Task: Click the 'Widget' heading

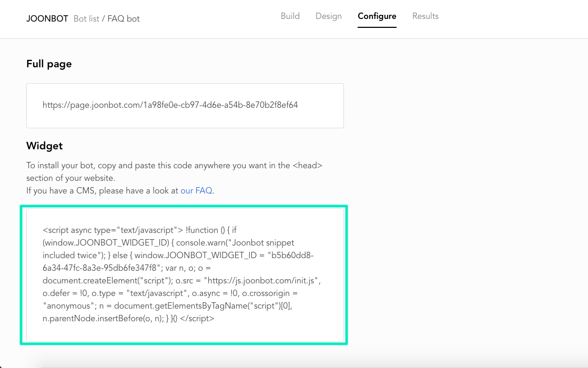Action: pyautogui.click(x=44, y=146)
